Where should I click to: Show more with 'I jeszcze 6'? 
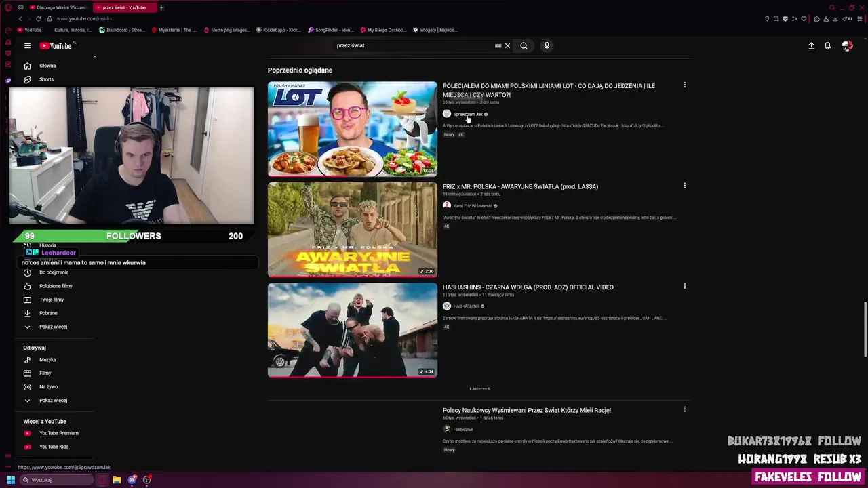pos(479,389)
